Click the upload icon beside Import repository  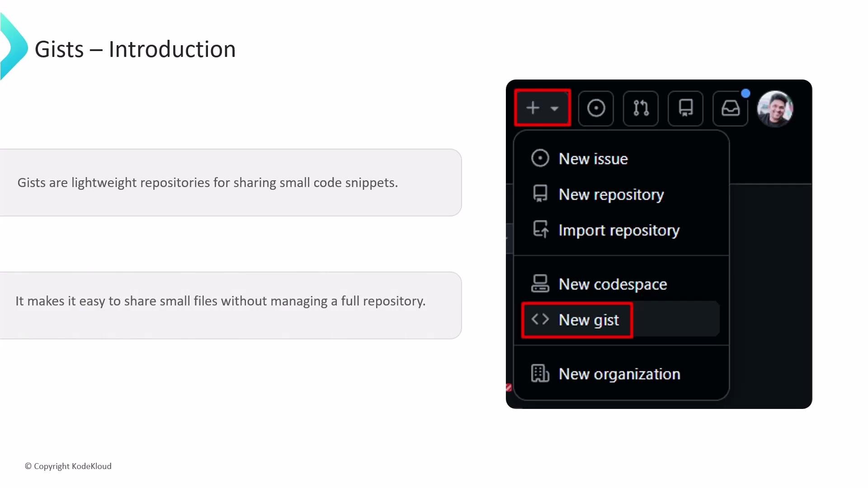point(540,229)
